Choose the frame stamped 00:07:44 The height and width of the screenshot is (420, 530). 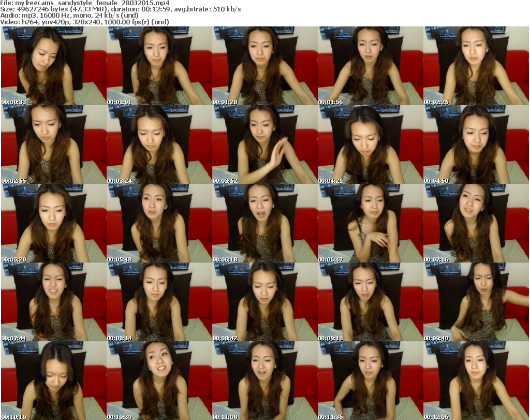pos(54,302)
